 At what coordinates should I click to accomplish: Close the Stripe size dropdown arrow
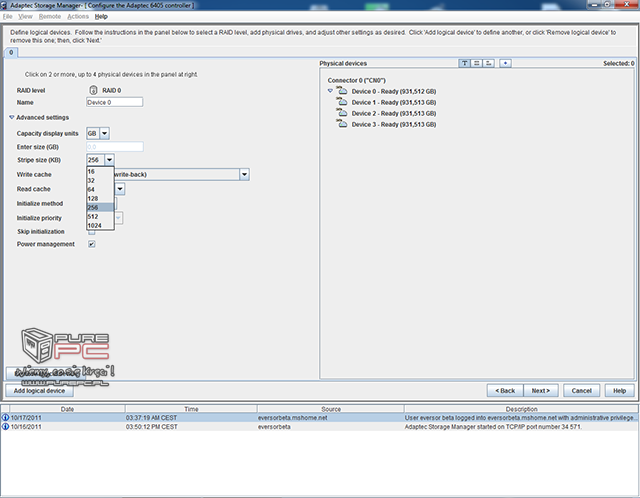pyautogui.click(x=109, y=160)
